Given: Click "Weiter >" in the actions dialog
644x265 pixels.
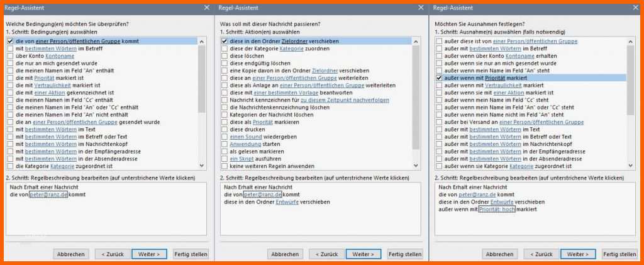Looking at the screenshot, I should coord(364,254).
